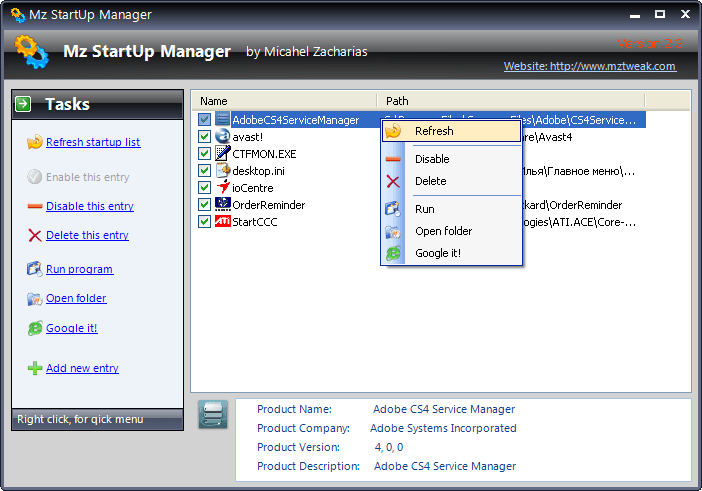This screenshot has height=491, width=702.
Task: Sort list by the Name column header
Action: point(284,101)
